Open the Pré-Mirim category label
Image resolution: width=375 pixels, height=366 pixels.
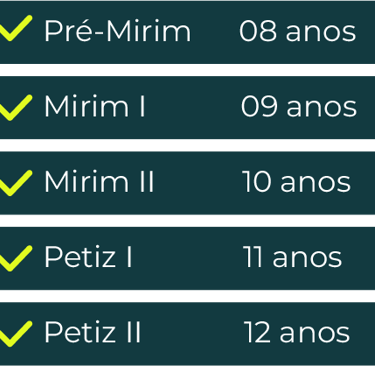(x=118, y=31)
